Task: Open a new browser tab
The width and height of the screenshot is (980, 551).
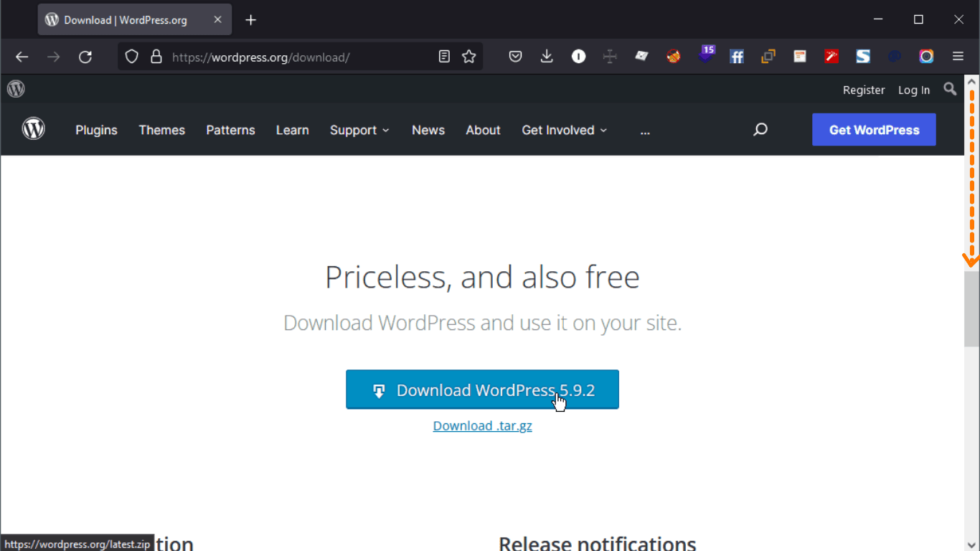Action: [250, 20]
